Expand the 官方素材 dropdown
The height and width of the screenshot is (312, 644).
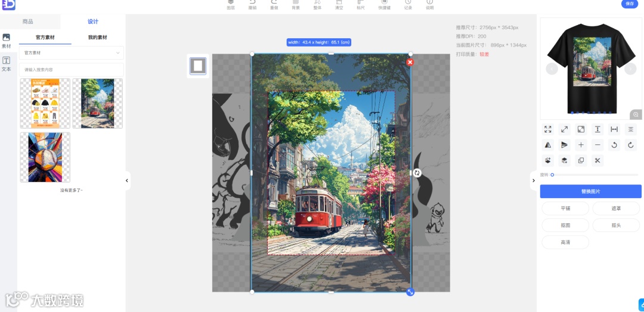(72, 52)
